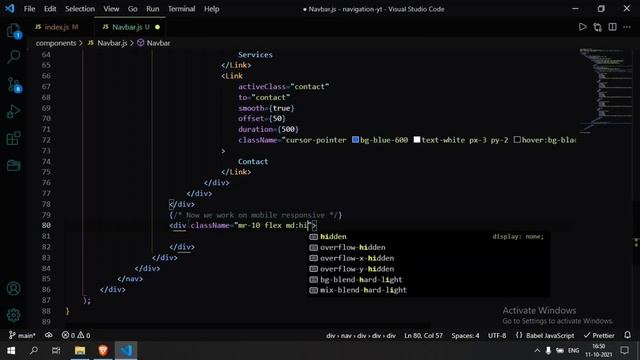Open the Source Control view

pos(13,84)
